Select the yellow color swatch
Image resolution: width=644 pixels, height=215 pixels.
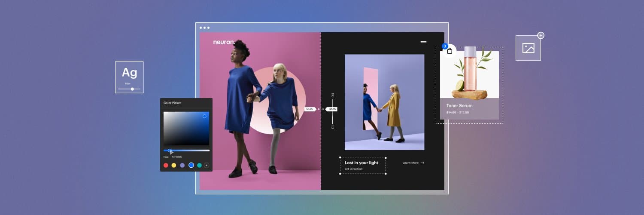(174, 165)
